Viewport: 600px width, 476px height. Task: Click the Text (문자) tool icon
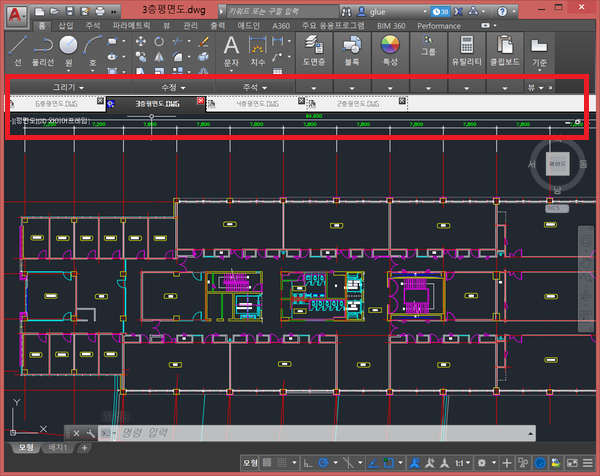(231, 46)
